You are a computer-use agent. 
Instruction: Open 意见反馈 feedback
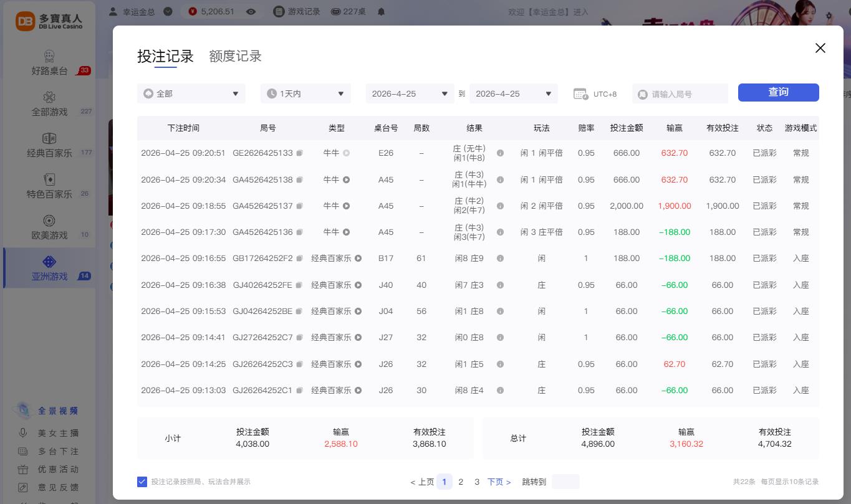tap(49, 487)
